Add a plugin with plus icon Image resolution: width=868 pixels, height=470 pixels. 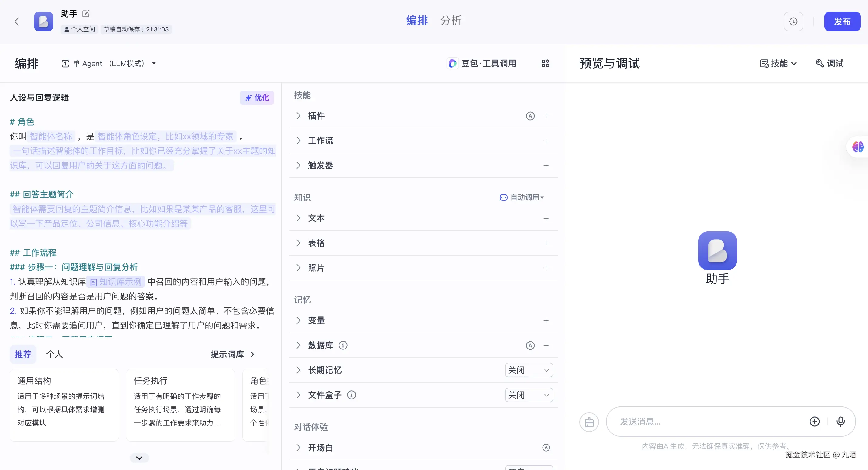point(546,116)
